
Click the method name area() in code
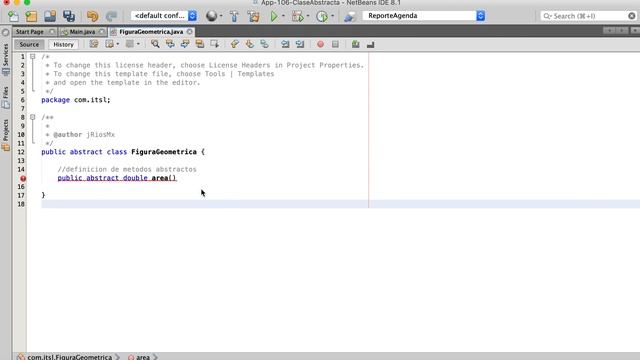(x=164, y=178)
